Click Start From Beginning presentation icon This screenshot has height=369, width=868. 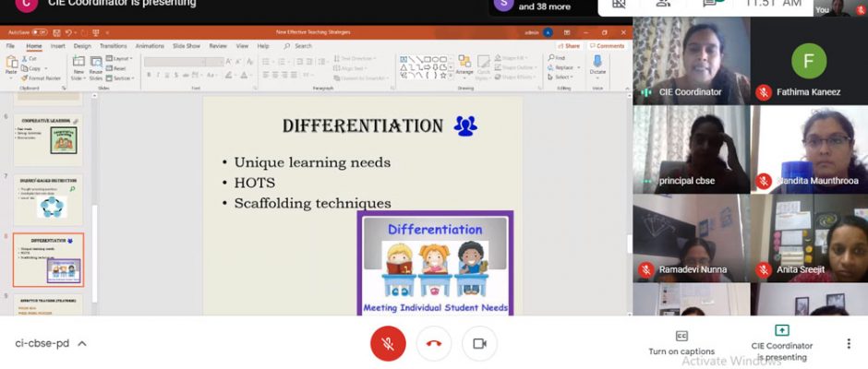[96, 32]
